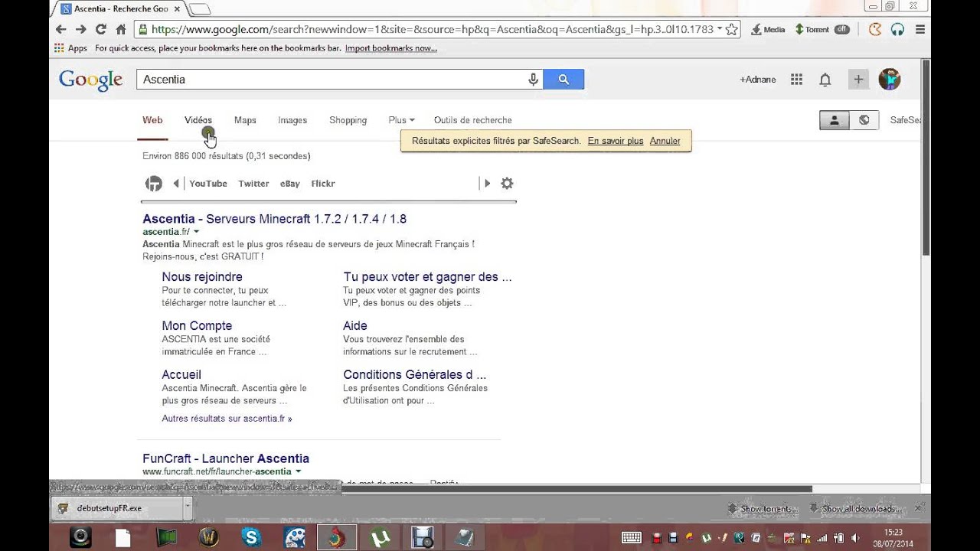The image size is (980, 551).
Task: Open Skype from the taskbar
Action: (x=251, y=538)
